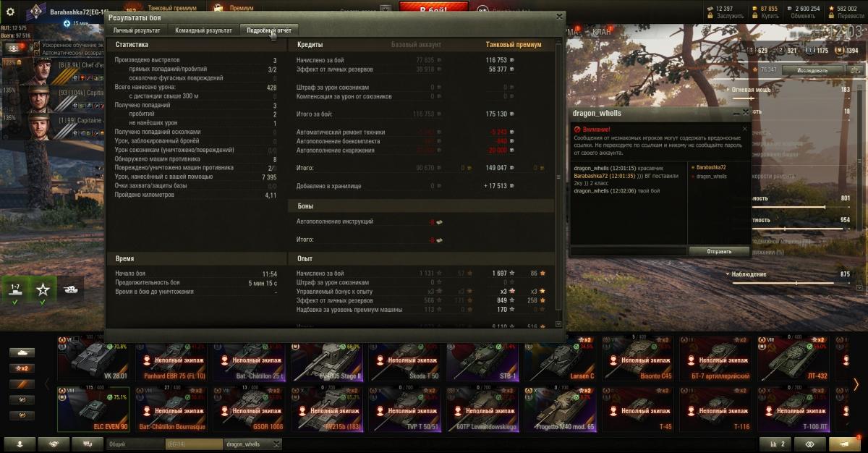Open the channels chat icon button
868x453 pixels.
[87, 444]
